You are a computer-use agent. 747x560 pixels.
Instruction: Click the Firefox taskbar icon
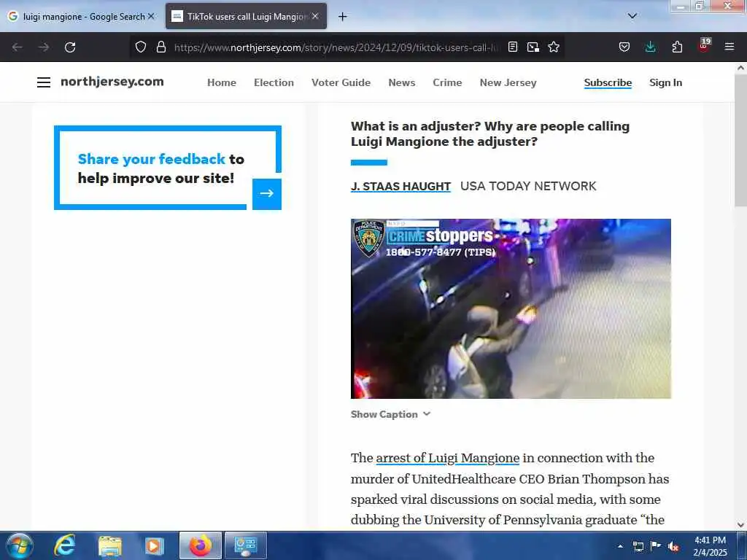tap(201, 545)
